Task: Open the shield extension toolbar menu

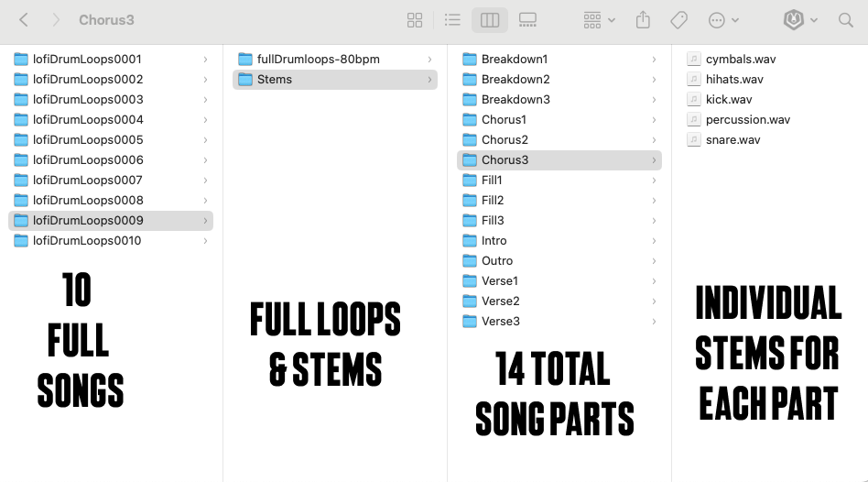Action: coord(799,20)
